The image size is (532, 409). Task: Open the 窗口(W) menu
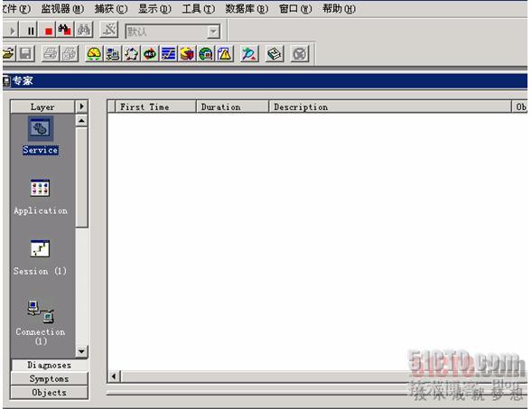[x=295, y=8]
